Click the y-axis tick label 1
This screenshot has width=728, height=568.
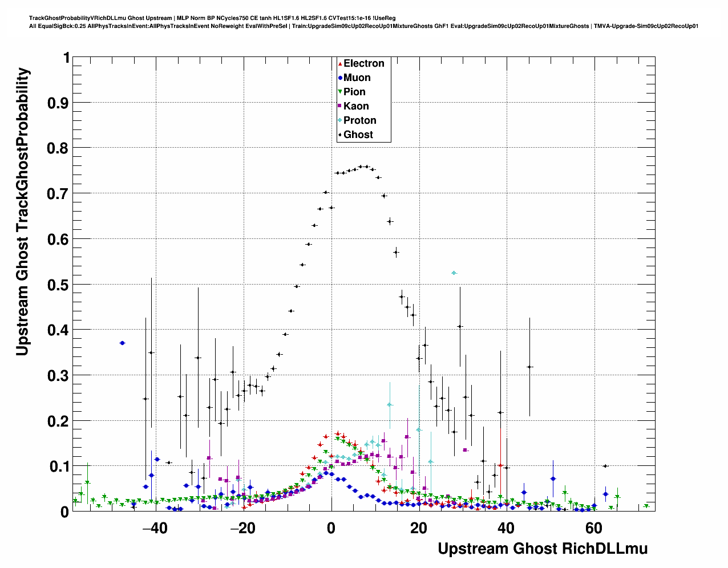coord(66,58)
